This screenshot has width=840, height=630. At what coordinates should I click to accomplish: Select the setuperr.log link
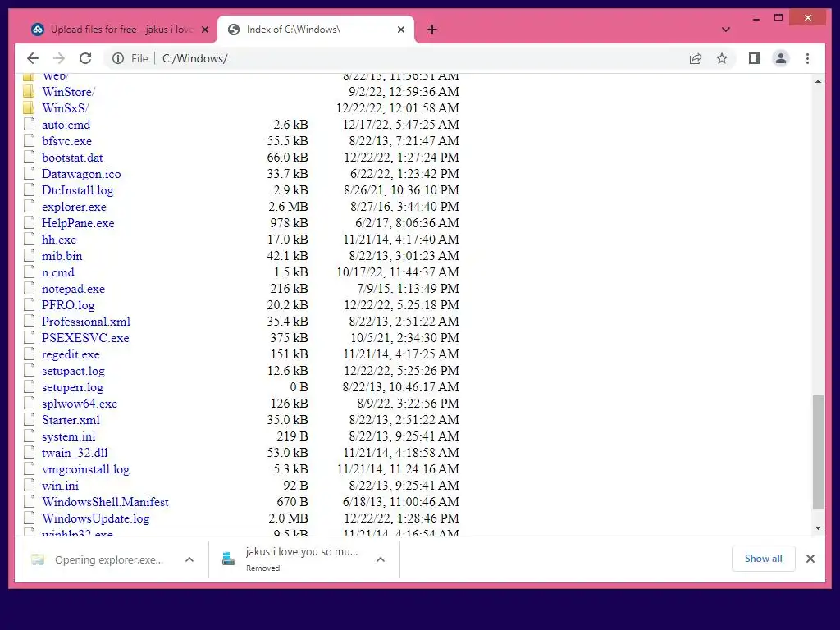click(72, 387)
